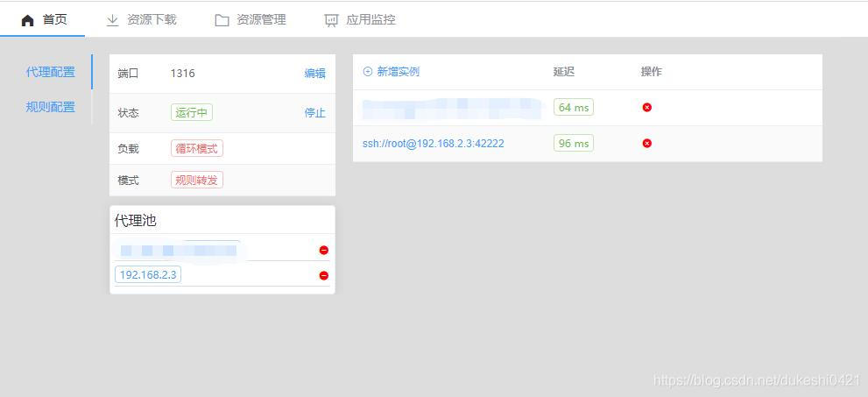Click the plus circle icon beside 新增实例
The height and width of the screenshot is (397, 868).
coord(368,72)
